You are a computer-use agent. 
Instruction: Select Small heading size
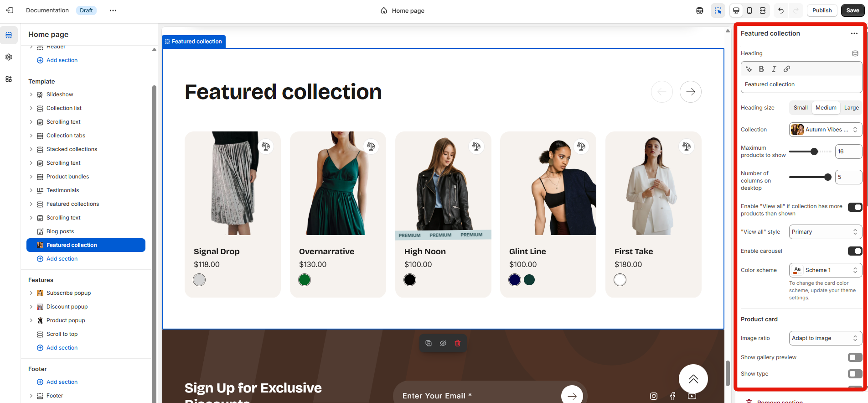pyautogui.click(x=801, y=108)
